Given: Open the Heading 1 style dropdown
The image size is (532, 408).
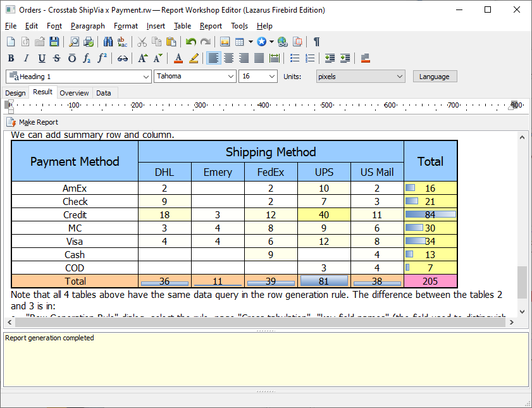Looking at the screenshot, I should (x=144, y=77).
